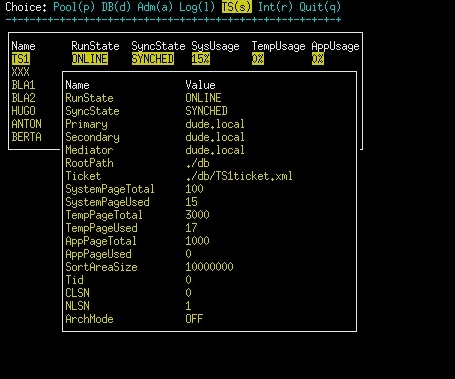This screenshot has height=379, width=455.
Task: Click the AppUsage column header
Action: pyautogui.click(x=335, y=46)
